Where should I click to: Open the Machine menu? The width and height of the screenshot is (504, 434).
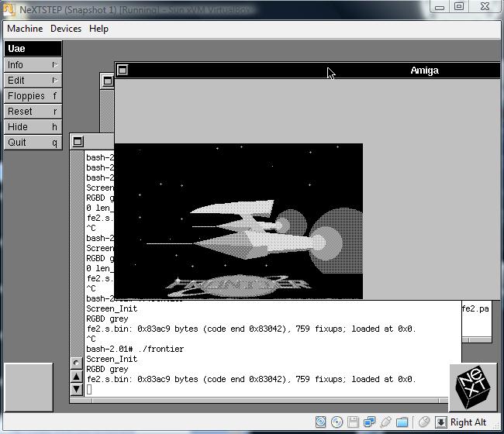click(25, 29)
